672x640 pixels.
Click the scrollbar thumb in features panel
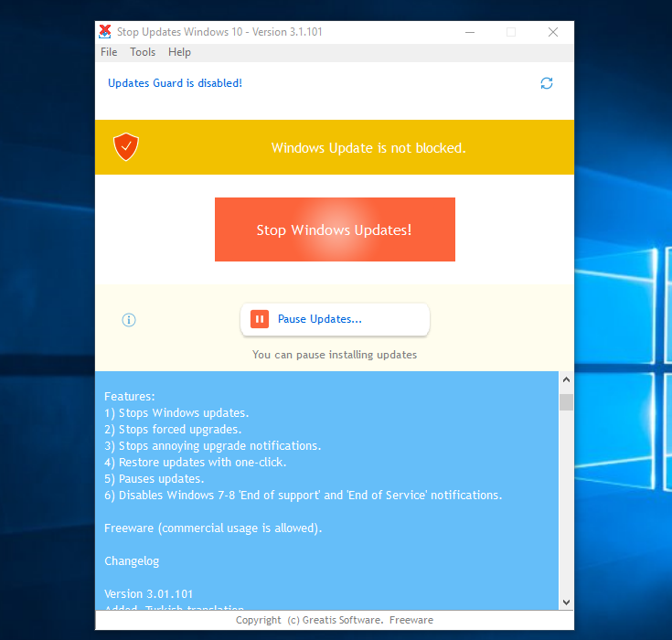pyautogui.click(x=566, y=402)
